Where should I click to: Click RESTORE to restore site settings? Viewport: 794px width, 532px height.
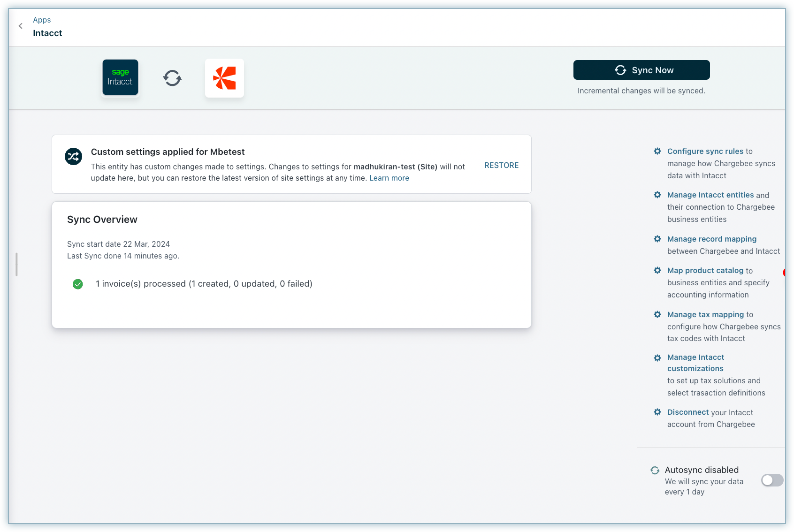(x=501, y=165)
